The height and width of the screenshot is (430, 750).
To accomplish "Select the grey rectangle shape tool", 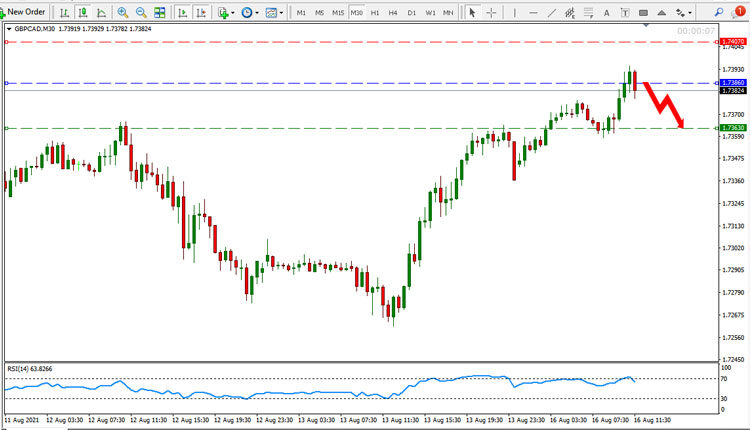I will pyautogui.click(x=643, y=13).
